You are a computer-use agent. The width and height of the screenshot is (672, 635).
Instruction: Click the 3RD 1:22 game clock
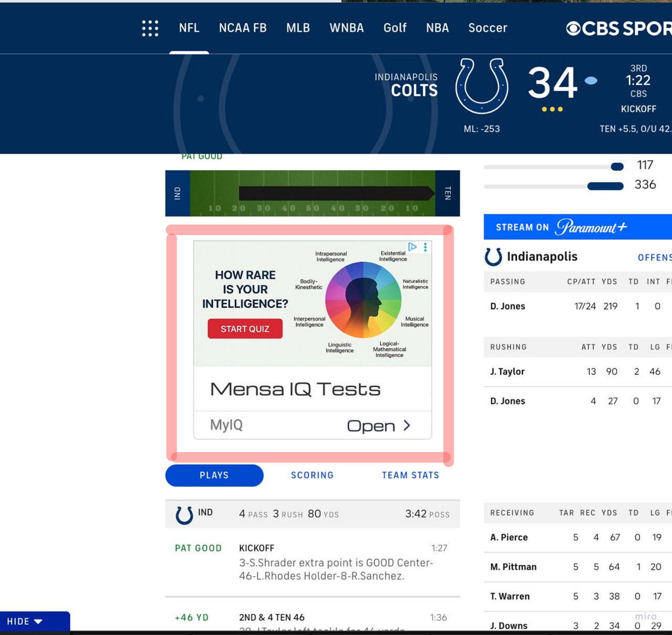point(638,75)
